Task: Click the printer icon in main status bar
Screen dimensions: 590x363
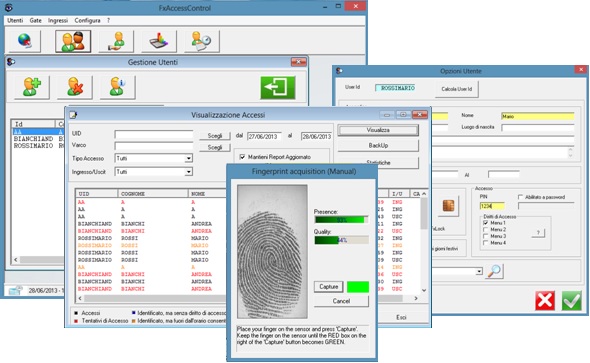Action: click(x=15, y=290)
